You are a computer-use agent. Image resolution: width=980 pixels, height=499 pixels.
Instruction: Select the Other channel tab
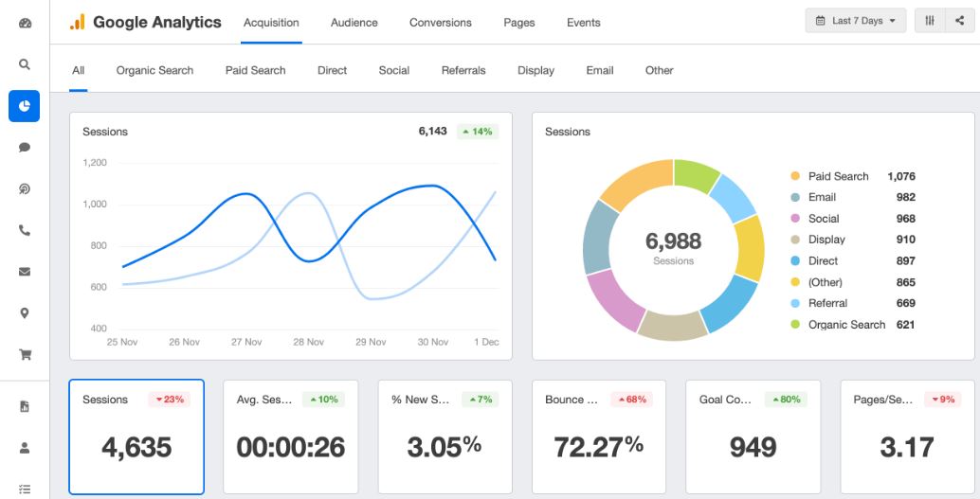tap(660, 71)
